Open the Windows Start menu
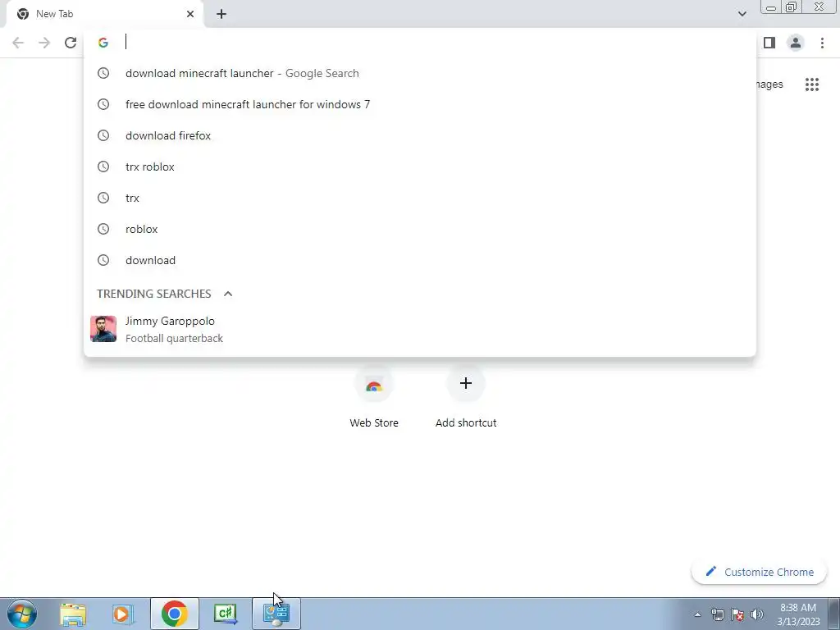Image resolution: width=840 pixels, height=630 pixels. tap(22, 614)
